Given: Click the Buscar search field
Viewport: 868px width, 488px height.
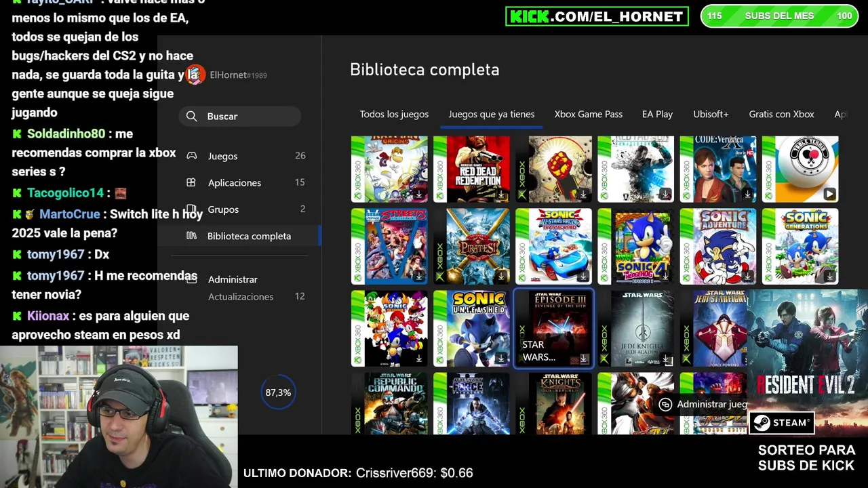Looking at the screenshot, I should pyautogui.click(x=240, y=117).
